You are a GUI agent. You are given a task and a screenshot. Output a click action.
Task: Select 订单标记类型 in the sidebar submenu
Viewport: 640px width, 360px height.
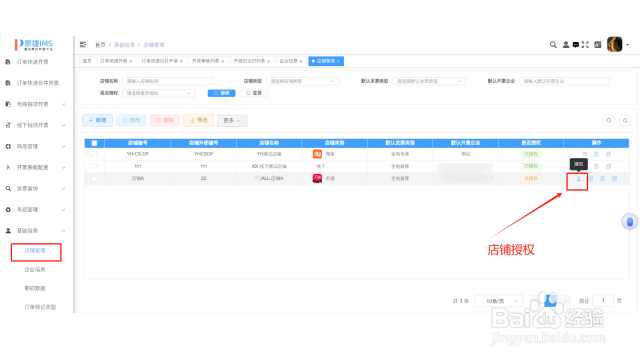point(40,307)
